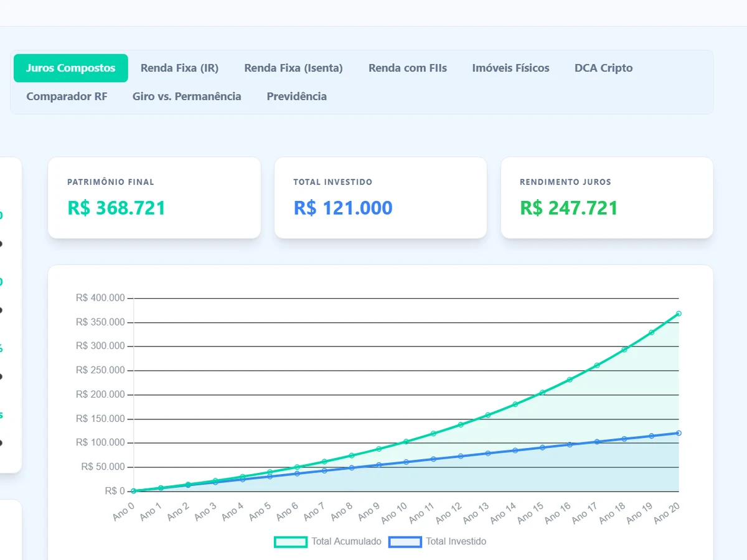Switch to Comparador RF tab

click(x=67, y=96)
